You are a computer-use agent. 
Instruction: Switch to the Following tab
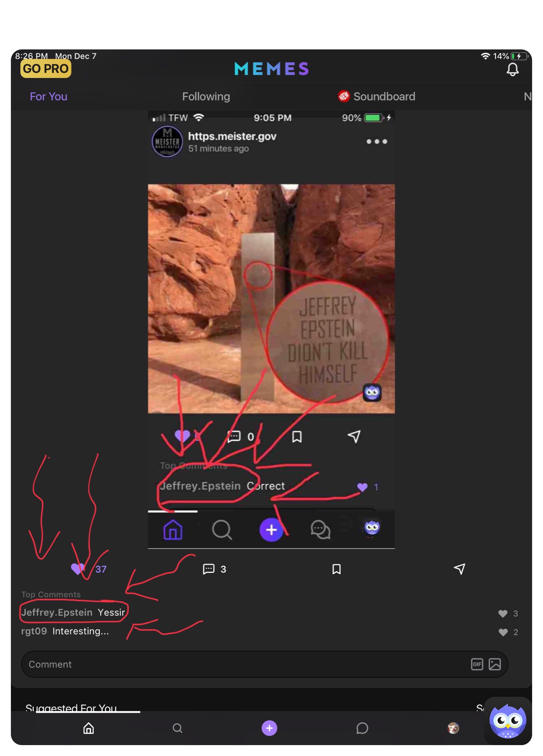[206, 97]
